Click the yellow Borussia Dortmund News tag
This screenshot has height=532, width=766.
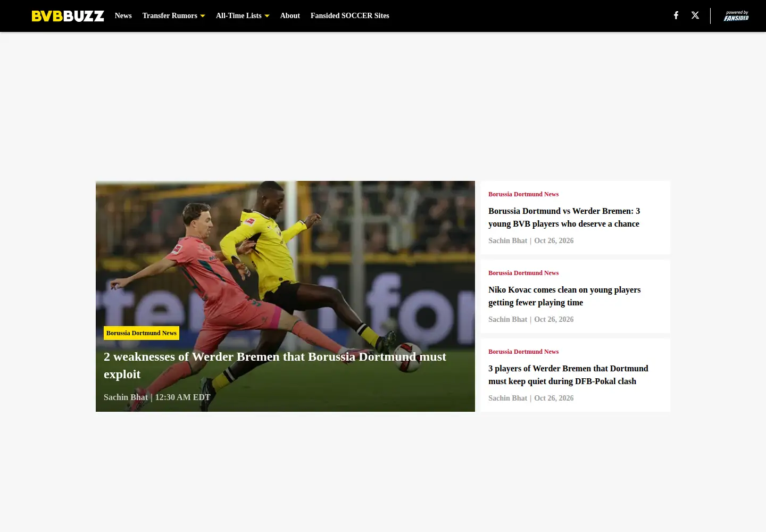141,333
